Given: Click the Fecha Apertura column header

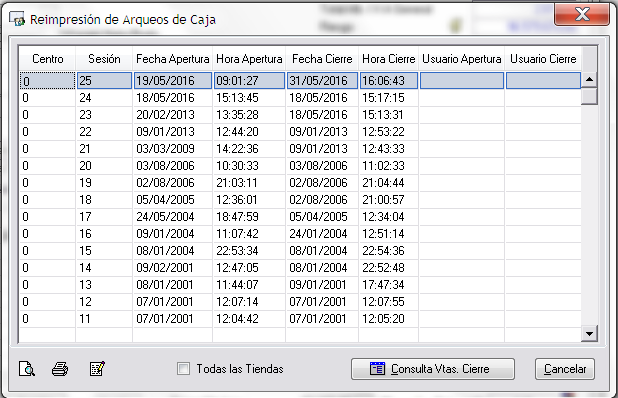Looking at the screenshot, I should (173, 59).
